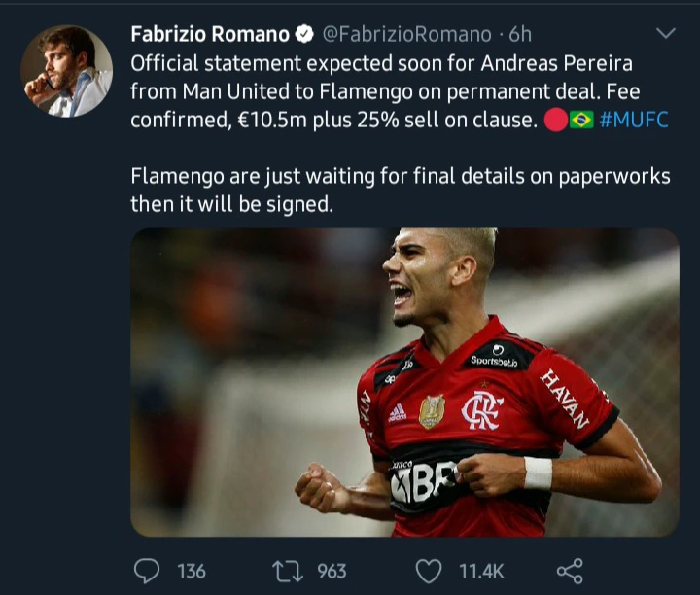Click the Flamengo crest in the photo

tap(481, 410)
